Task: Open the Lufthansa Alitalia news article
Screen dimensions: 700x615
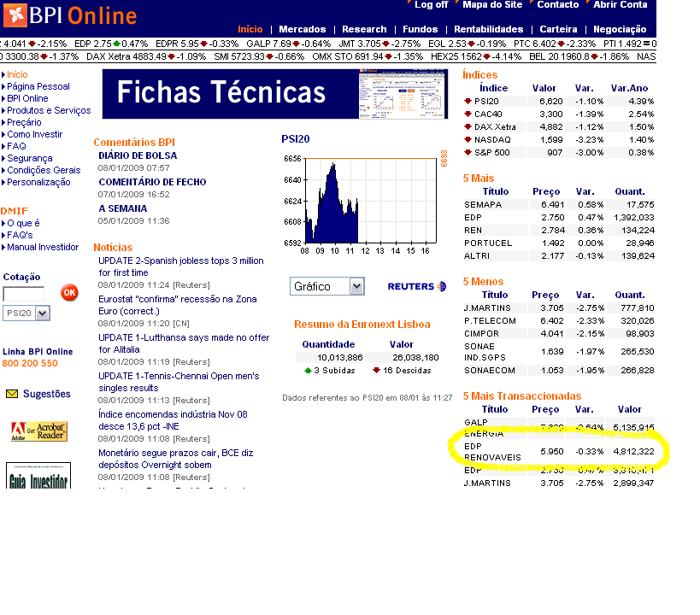Action: pyautogui.click(x=184, y=343)
